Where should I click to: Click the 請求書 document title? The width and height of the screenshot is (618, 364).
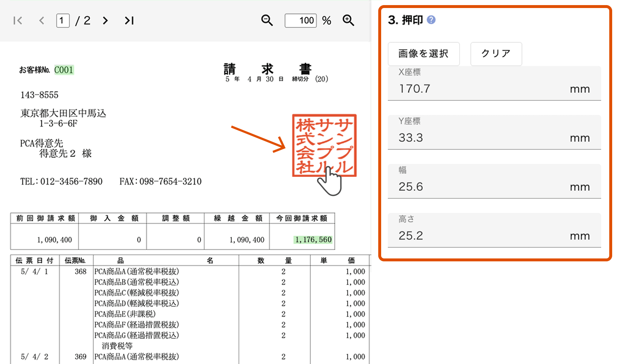[x=267, y=69]
